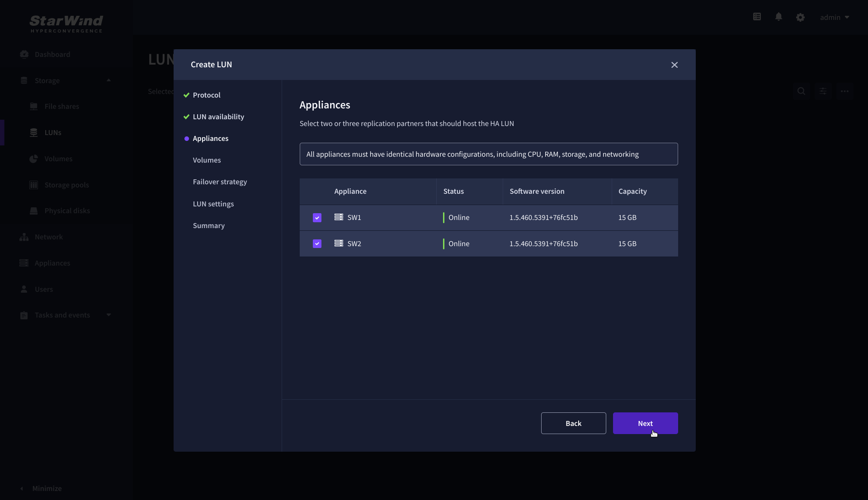
Task: Click the LUNs sidebar icon
Action: 33,132
